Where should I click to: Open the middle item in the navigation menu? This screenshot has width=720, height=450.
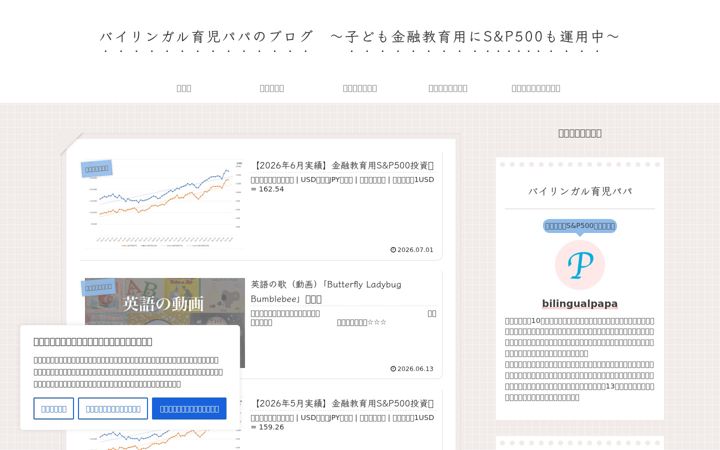pyautogui.click(x=360, y=88)
